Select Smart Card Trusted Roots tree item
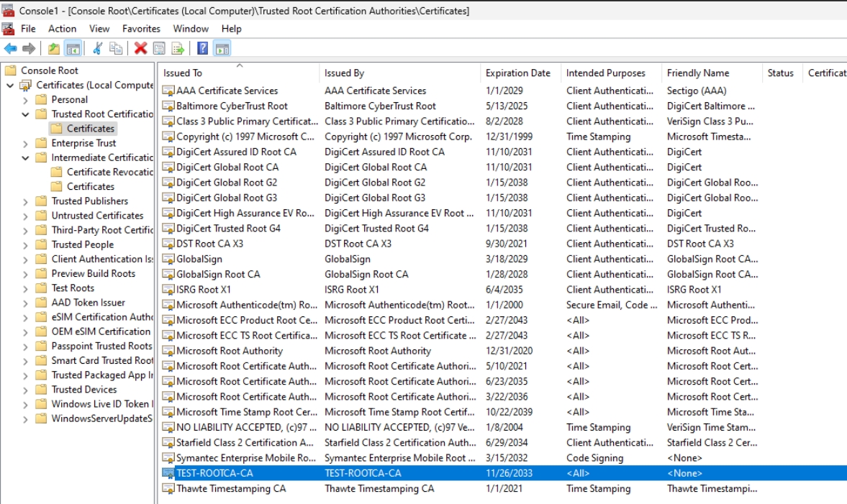847x504 pixels. [x=102, y=360]
